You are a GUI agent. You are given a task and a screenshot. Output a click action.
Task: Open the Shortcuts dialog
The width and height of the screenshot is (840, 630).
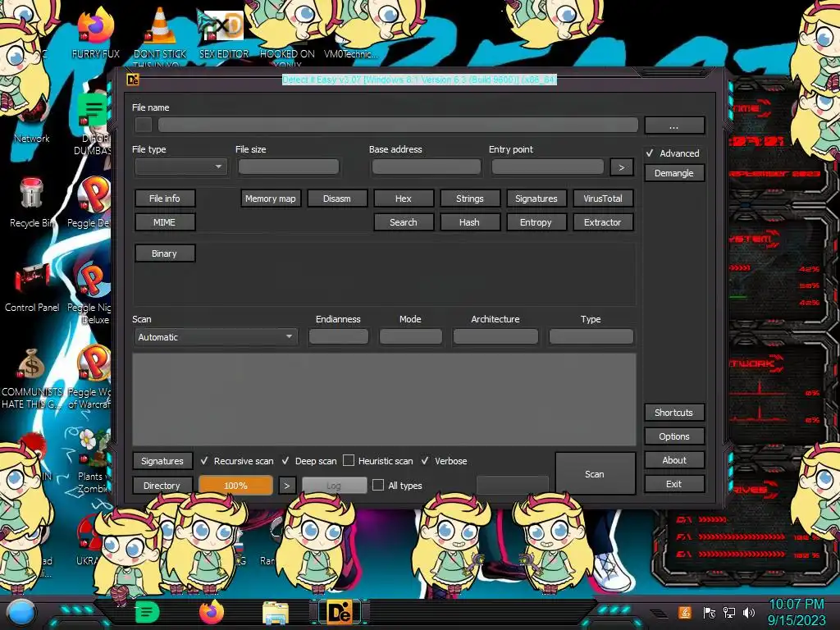tap(674, 413)
